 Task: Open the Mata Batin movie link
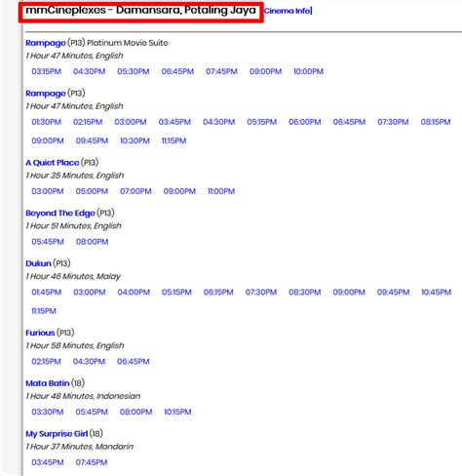point(48,383)
